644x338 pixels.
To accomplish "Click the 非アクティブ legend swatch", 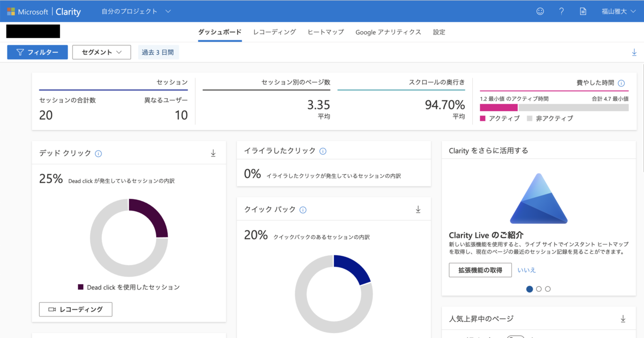I will click(x=529, y=118).
